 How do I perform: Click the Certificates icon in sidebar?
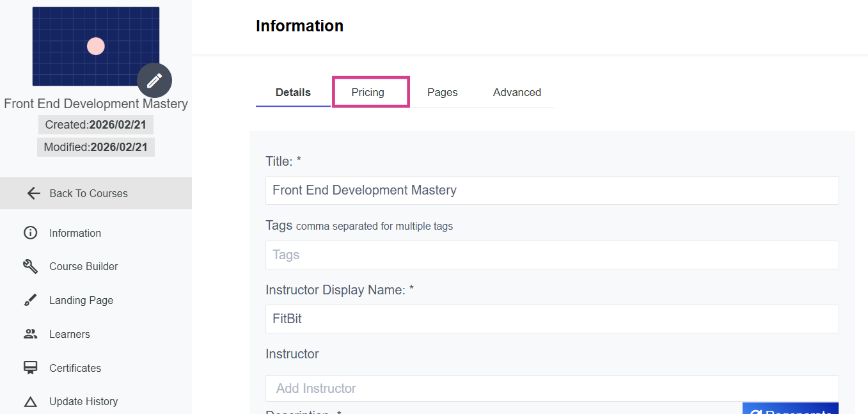pos(30,368)
